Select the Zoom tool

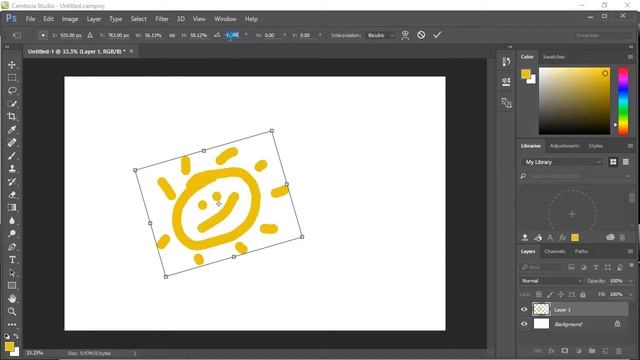tap(12, 311)
